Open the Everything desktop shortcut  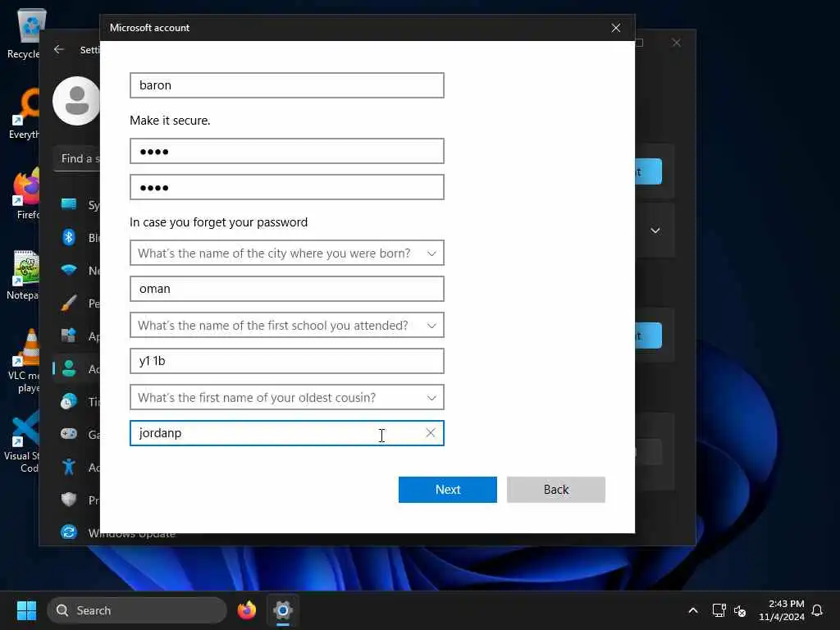pos(24,113)
